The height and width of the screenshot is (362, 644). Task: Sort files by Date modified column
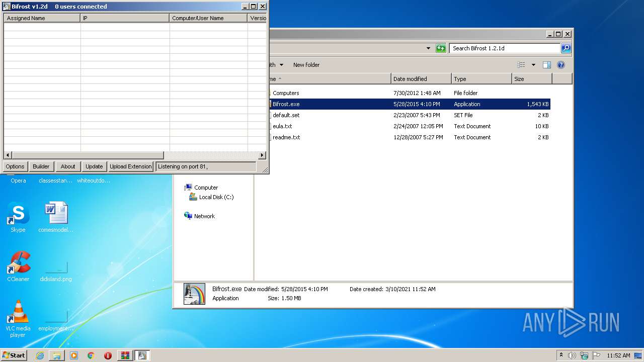tap(421, 79)
